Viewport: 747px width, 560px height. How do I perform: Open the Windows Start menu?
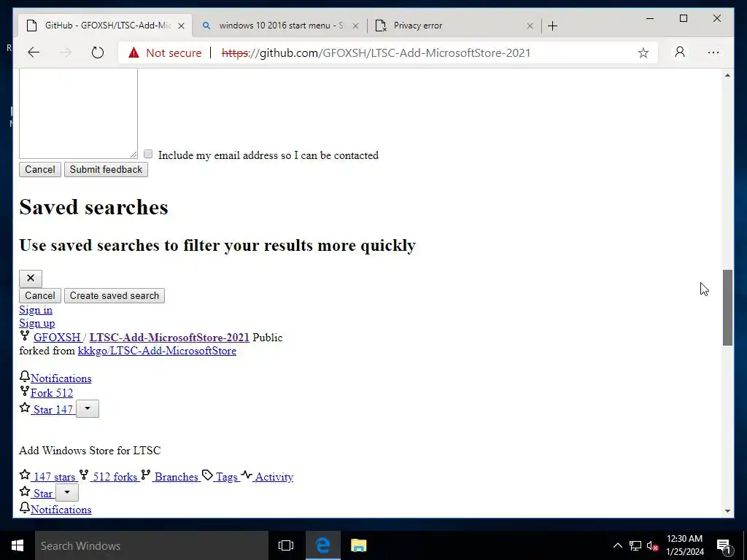[x=18, y=545]
